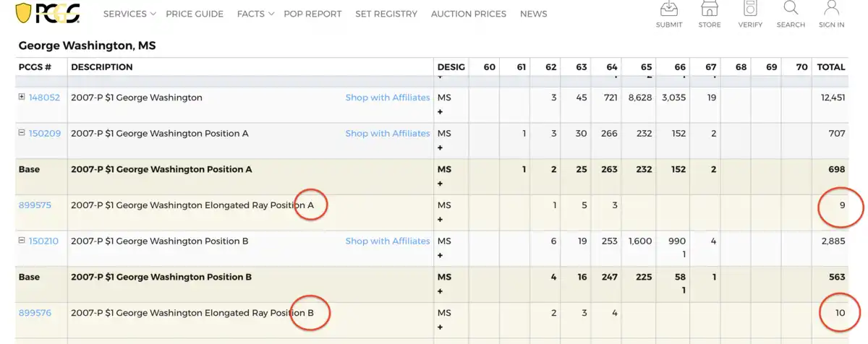Shop with Affiliates for Position A row
868x344 pixels.
[388, 134]
